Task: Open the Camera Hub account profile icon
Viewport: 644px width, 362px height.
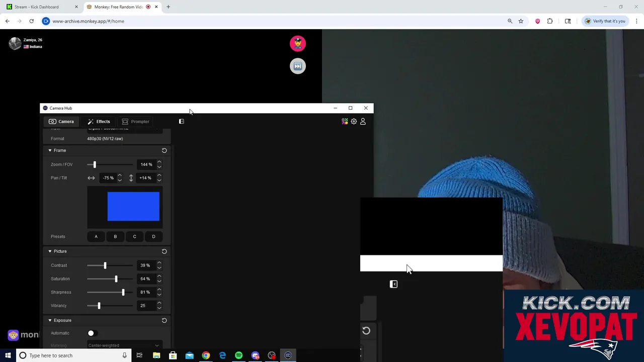Action: pyautogui.click(x=363, y=121)
